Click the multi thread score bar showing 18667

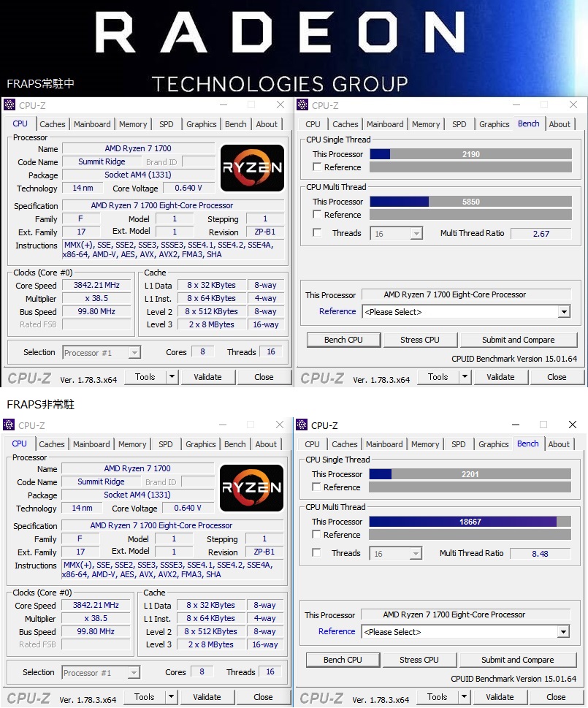(470, 522)
